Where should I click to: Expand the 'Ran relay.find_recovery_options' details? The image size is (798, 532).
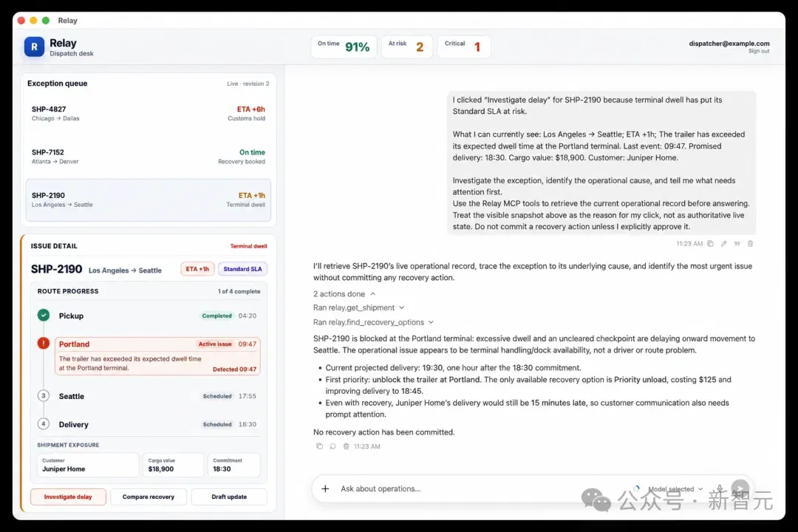point(374,322)
